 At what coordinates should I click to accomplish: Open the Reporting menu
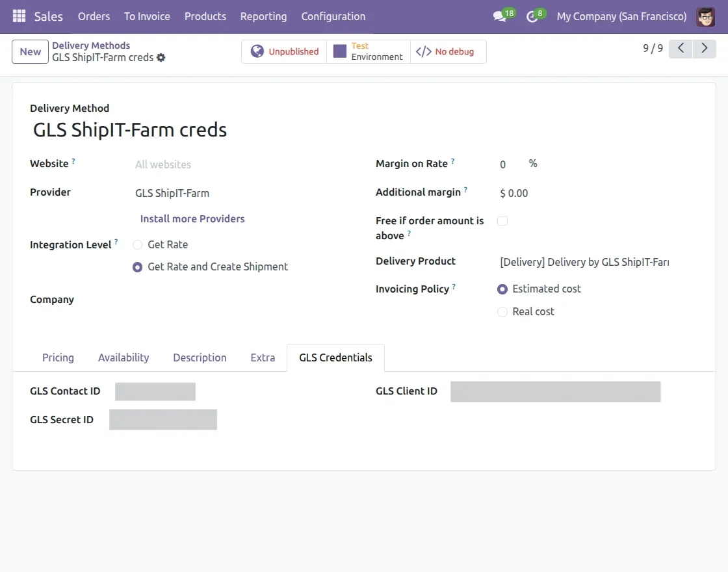(264, 16)
